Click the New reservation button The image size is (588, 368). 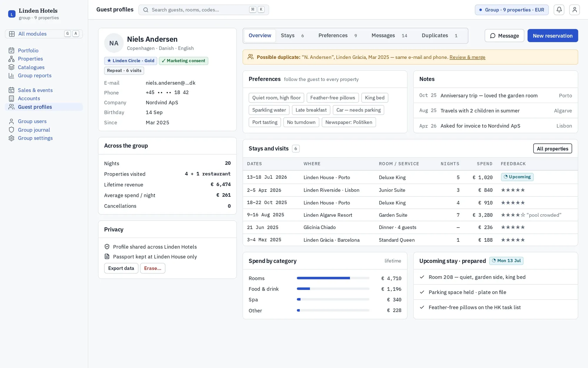pos(552,36)
